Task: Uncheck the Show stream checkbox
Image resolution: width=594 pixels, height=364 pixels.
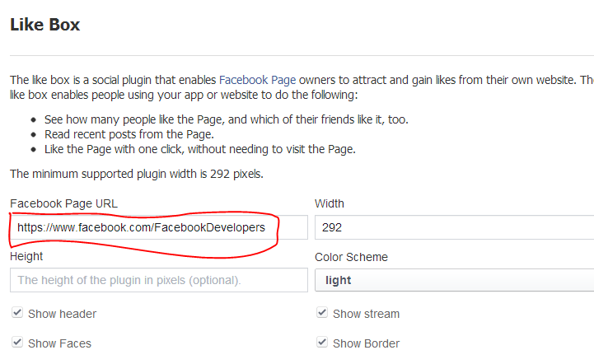Action: click(x=322, y=314)
